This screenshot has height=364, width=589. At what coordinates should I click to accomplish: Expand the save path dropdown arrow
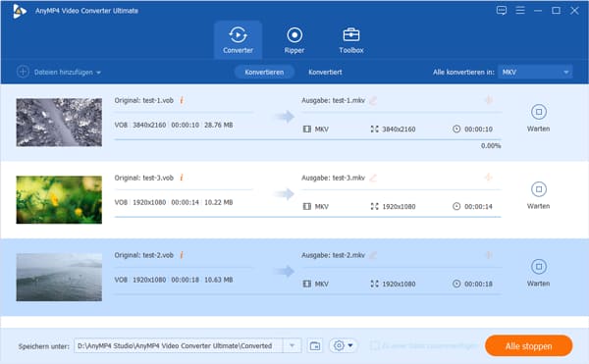tap(292, 345)
